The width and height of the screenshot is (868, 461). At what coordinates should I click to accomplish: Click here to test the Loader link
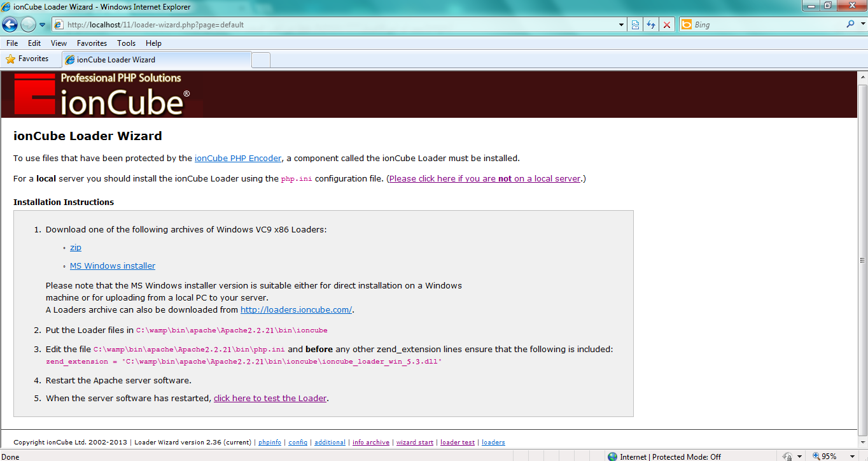270,398
